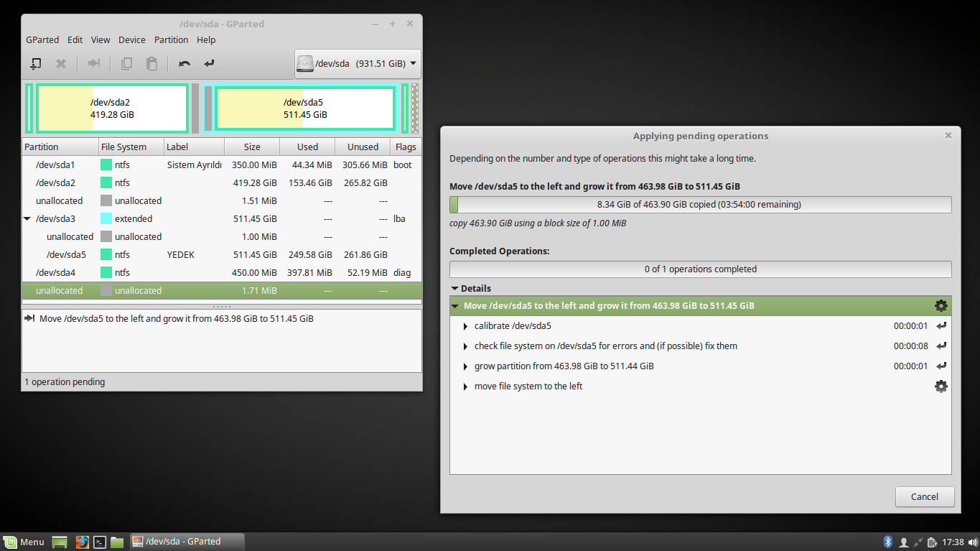Collapse the /dev/sda3 extended partition tree
Screen dimensions: 980x551
[27, 219]
